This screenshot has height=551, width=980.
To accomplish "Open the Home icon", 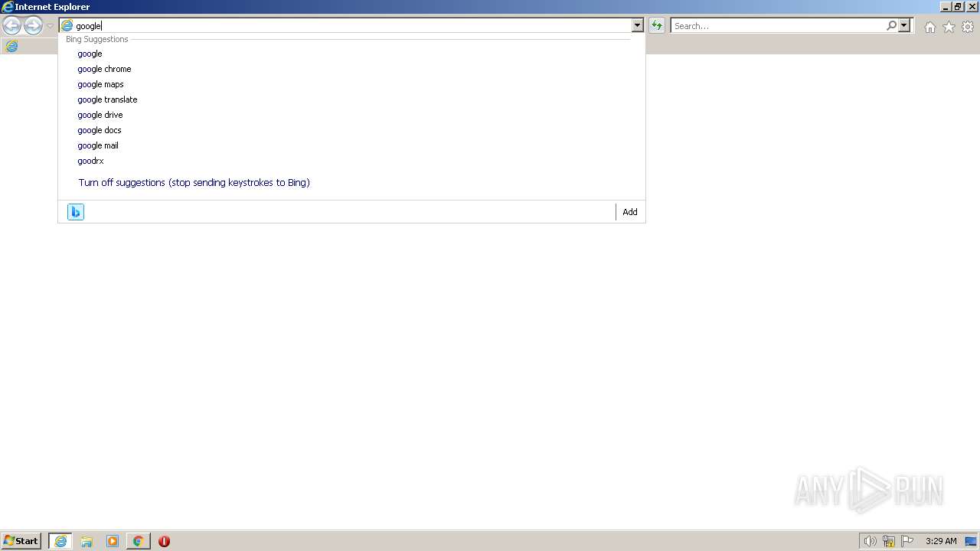I will coord(929,27).
